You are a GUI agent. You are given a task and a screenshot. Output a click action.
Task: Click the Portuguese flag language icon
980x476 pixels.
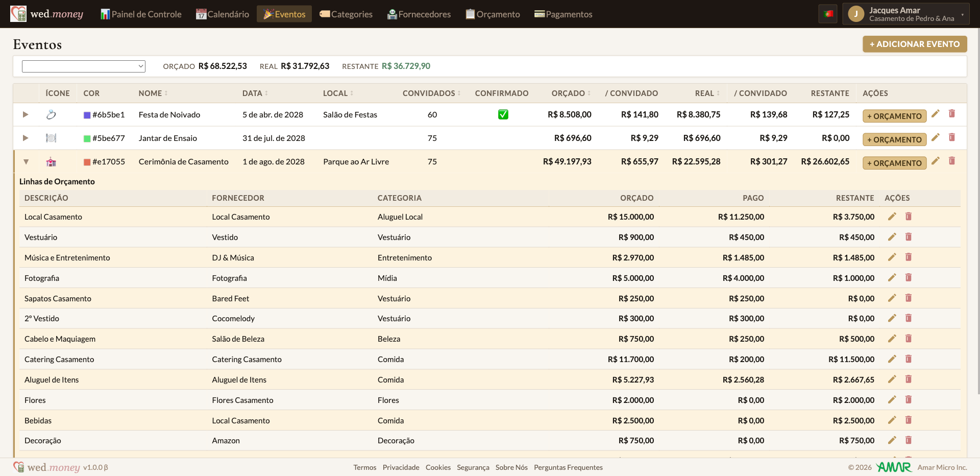(828, 14)
